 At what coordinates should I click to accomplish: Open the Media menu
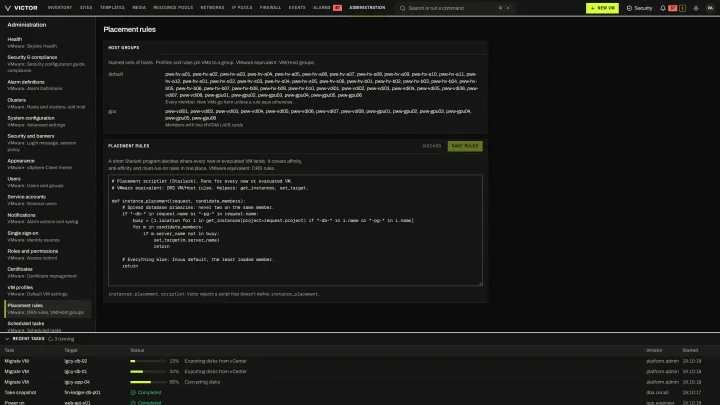[139, 8]
